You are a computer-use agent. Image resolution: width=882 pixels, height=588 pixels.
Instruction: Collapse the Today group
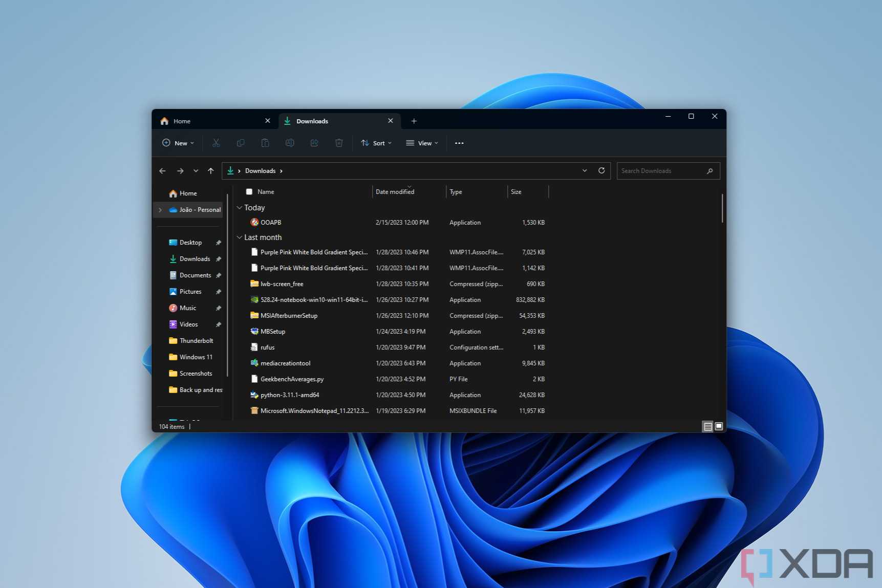coord(239,208)
